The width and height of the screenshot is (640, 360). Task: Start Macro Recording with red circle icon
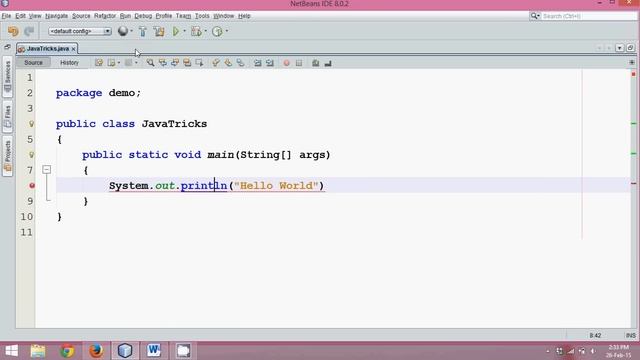[x=287, y=63]
